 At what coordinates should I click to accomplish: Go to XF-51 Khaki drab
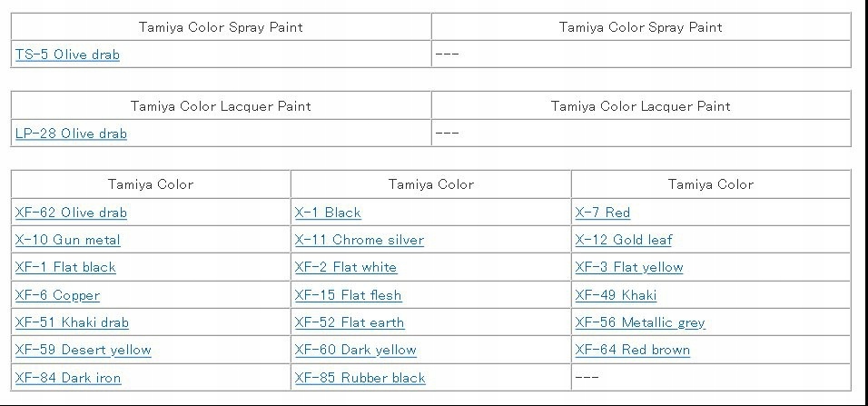(x=72, y=322)
